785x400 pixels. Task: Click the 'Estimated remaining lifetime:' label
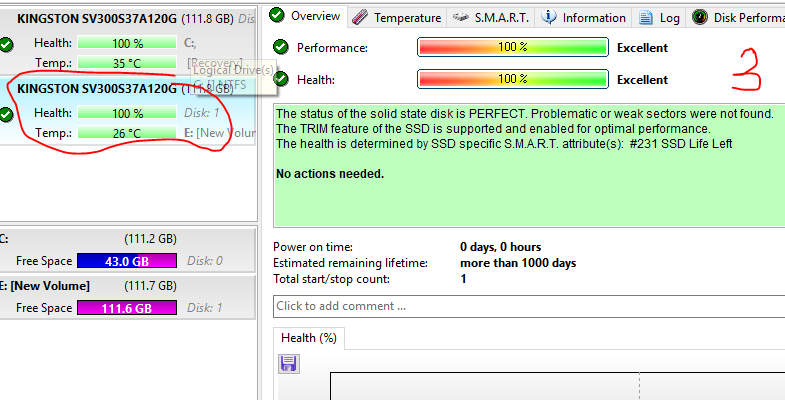[350, 263]
